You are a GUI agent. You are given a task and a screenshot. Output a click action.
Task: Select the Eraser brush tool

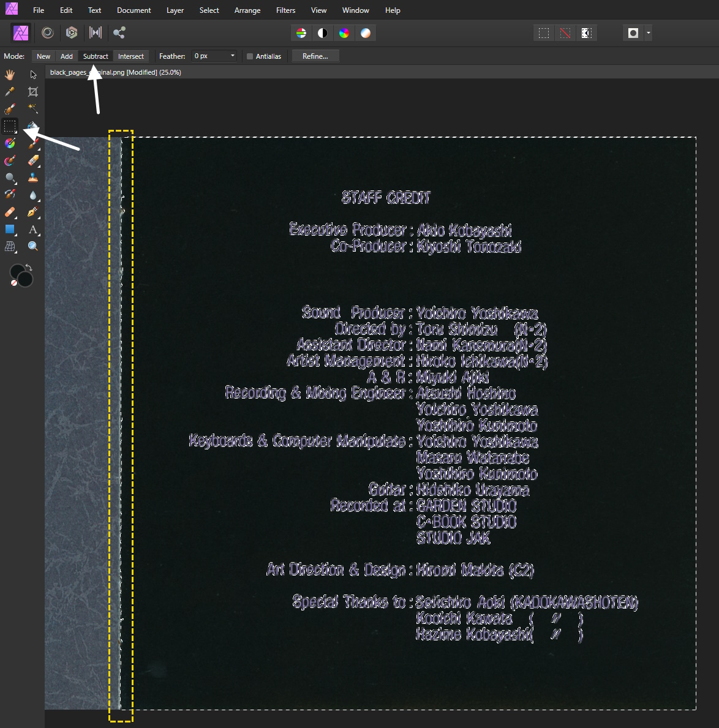pyautogui.click(x=33, y=160)
